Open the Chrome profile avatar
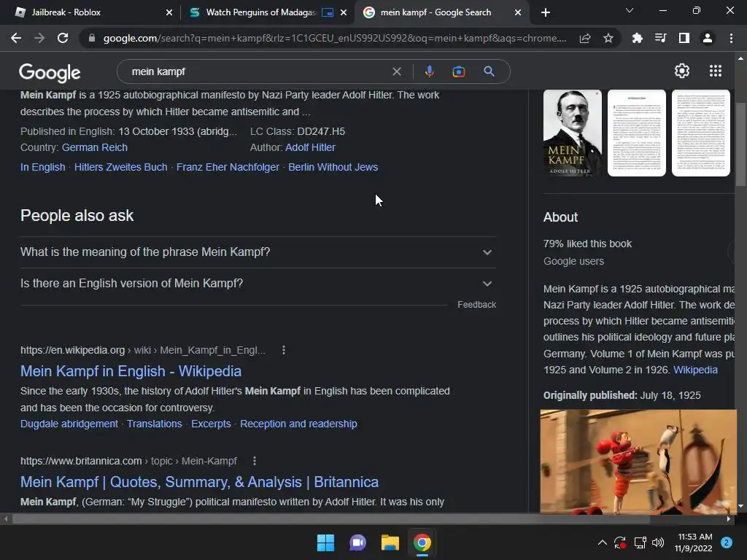 708,38
